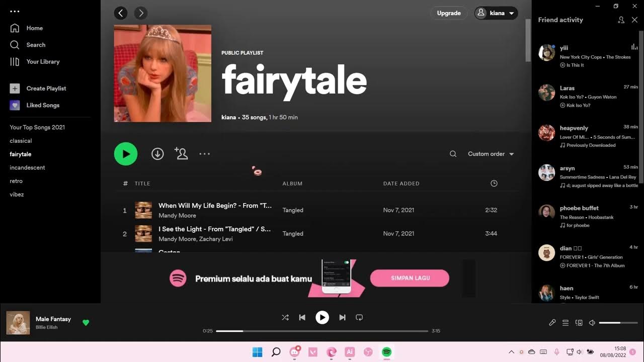Sort by duration clock icon
The image size is (644, 362).
(494, 184)
